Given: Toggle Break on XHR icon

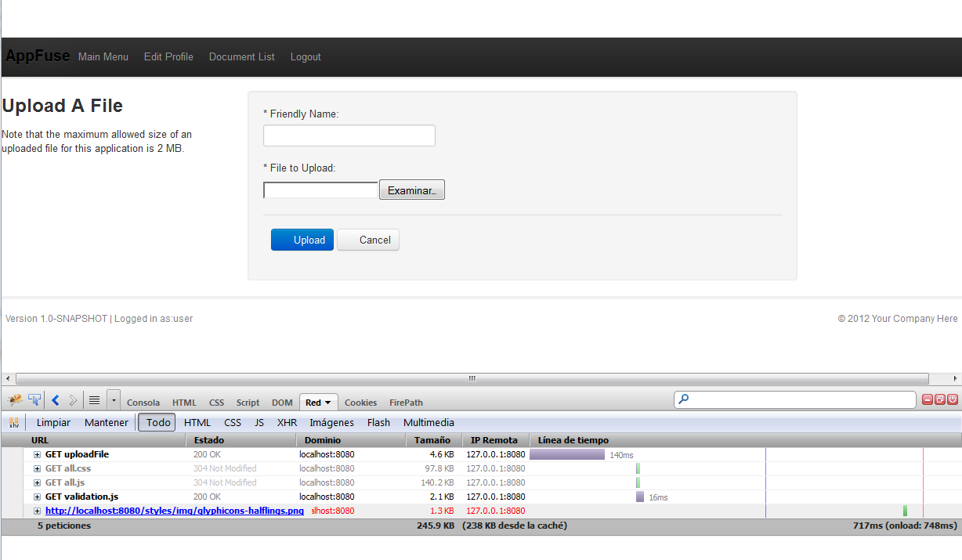Looking at the screenshot, I should 13,422.
